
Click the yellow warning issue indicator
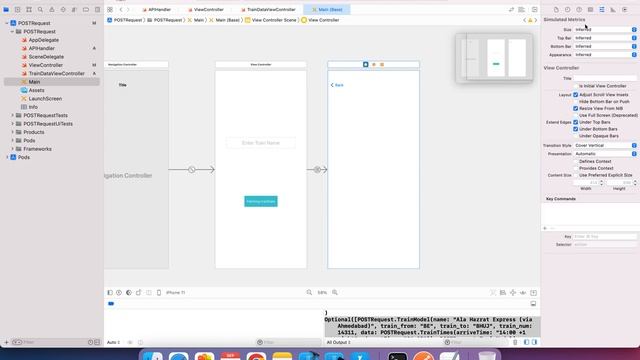(530, 20)
